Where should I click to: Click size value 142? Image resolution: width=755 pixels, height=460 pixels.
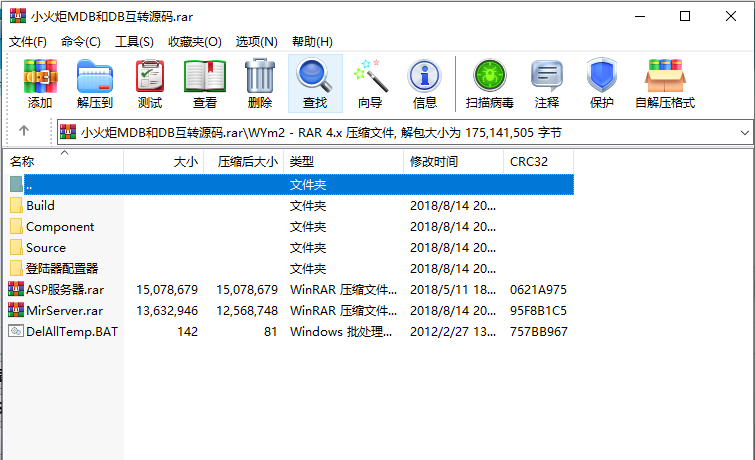[x=187, y=331]
